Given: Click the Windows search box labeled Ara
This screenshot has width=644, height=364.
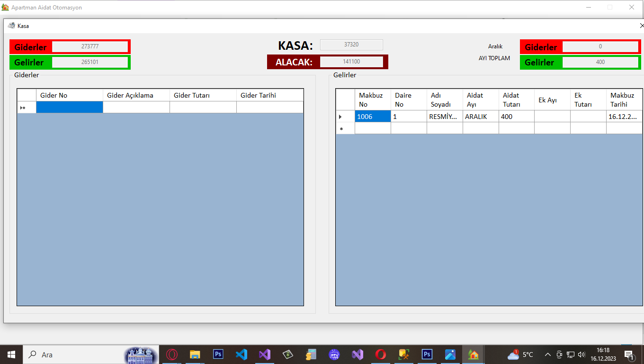Looking at the screenshot, I should [71, 355].
